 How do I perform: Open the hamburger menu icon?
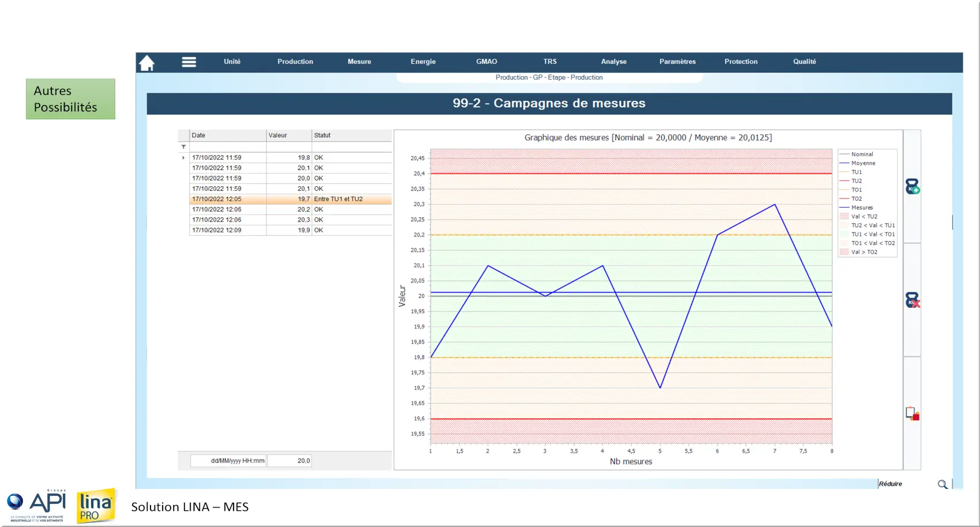pyautogui.click(x=189, y=62)
